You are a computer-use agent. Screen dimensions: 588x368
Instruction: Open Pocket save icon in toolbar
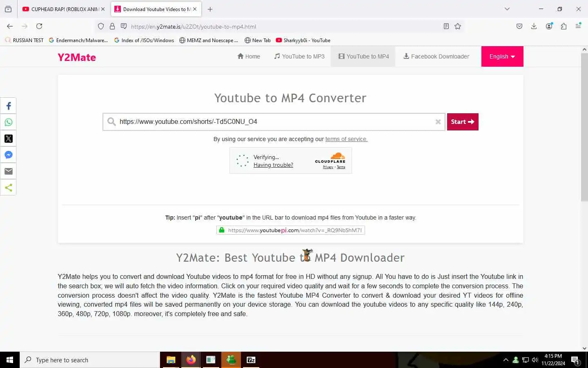tap(519, 26)
